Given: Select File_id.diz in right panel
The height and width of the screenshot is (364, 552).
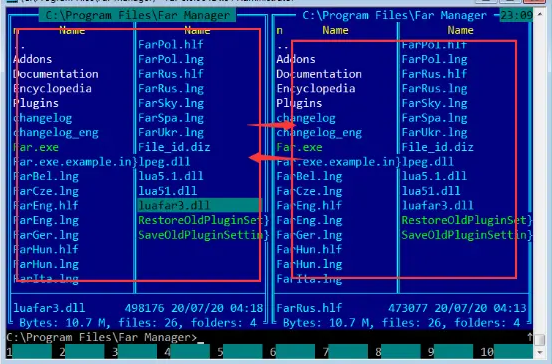Looking at the screenshot, I should point(438,147).
